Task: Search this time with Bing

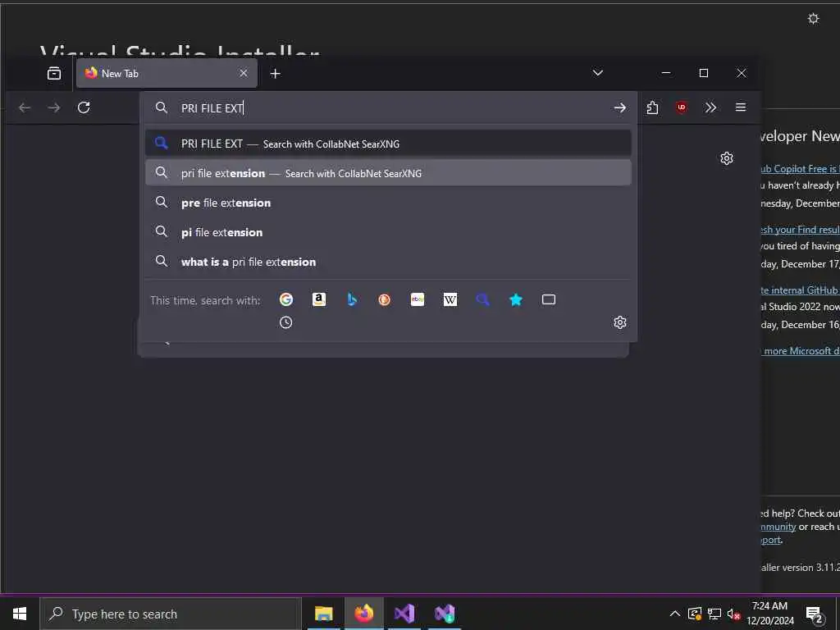Action: pyautogui.click(x=352, y=299)
